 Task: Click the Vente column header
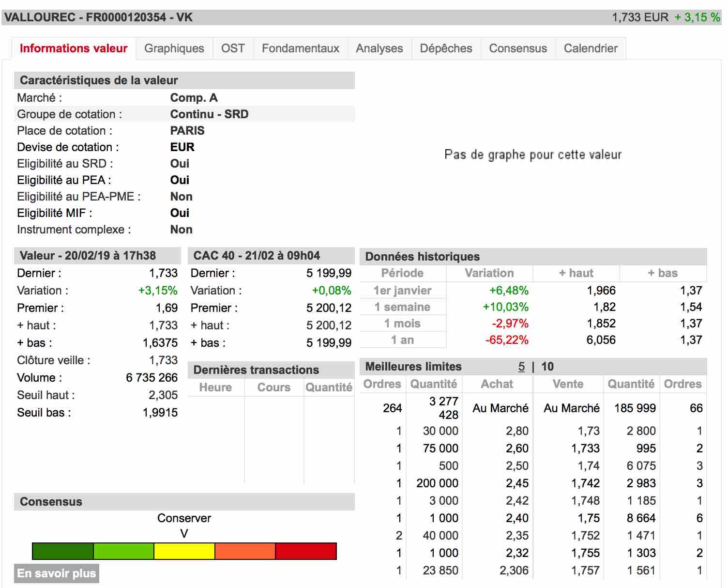coord(569,384)
